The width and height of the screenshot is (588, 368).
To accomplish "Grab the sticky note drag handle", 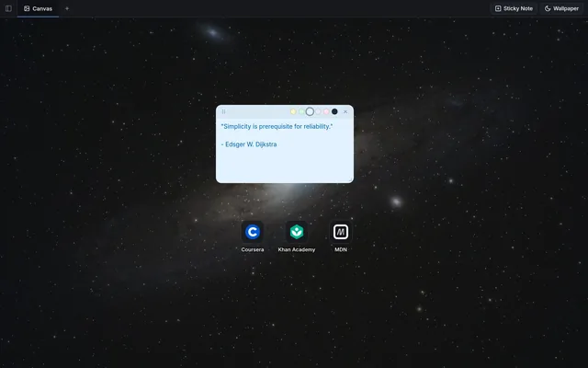I will (x=223, y=111).
